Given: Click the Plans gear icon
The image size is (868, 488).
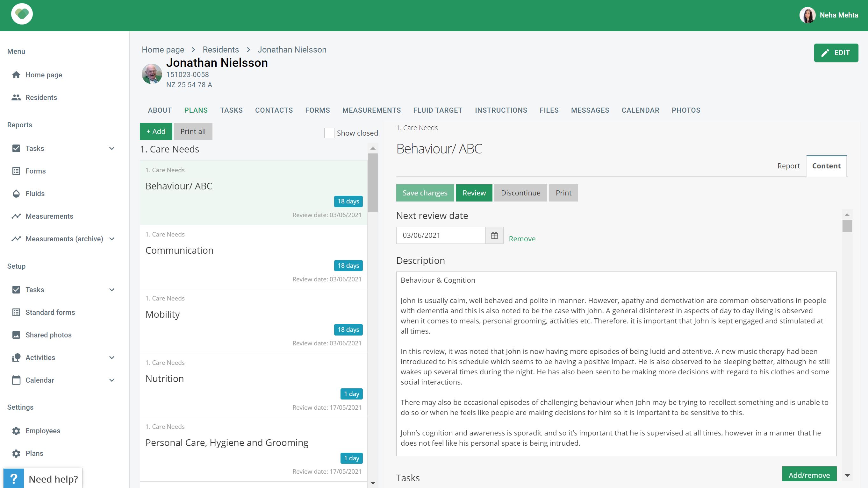Looking at the screenshot, I should (x=16, y=453).
